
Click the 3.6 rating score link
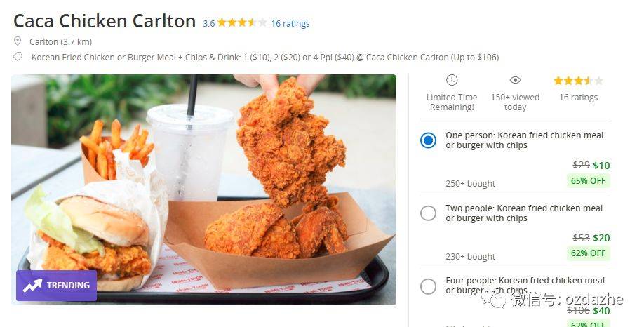(208, 24)
